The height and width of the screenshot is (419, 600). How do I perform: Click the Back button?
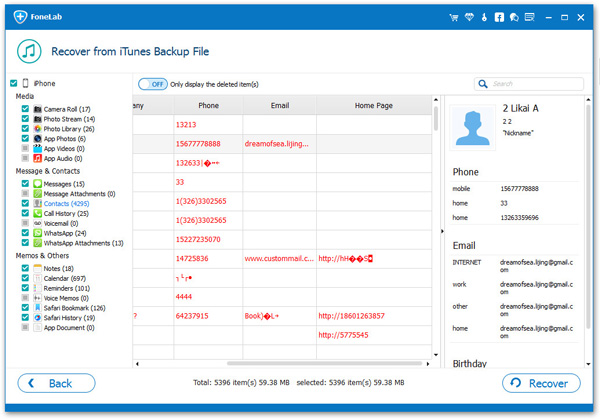point(56,383)
